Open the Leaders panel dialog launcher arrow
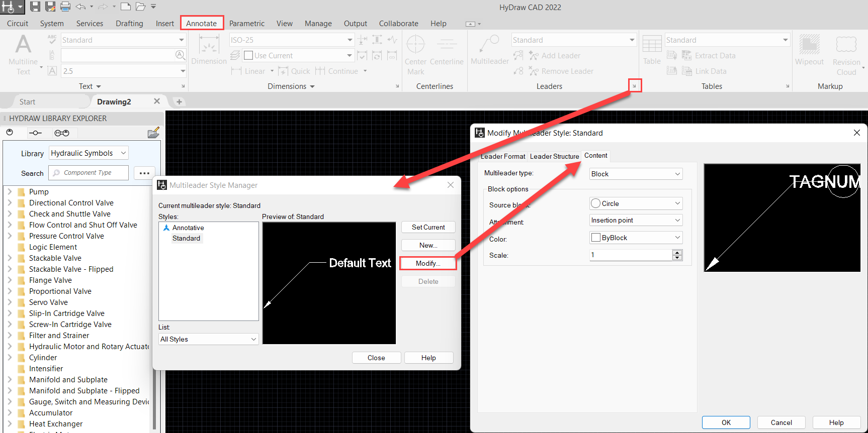This screenshot has height=433, width=868. click(635, 86)
